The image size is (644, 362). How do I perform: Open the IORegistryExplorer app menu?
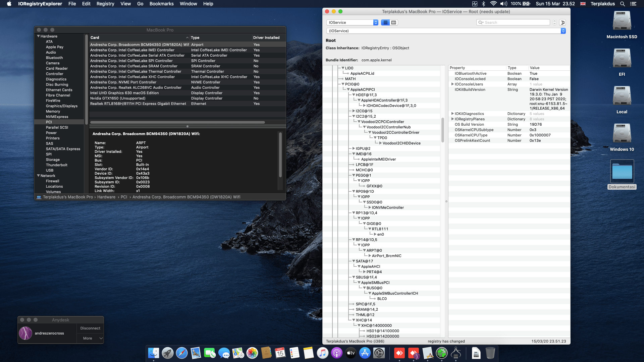(40, 4)
